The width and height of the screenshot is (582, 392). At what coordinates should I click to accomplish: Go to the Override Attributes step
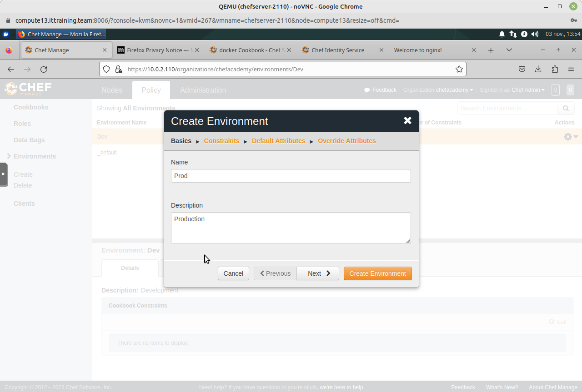(x=347, y=141)
